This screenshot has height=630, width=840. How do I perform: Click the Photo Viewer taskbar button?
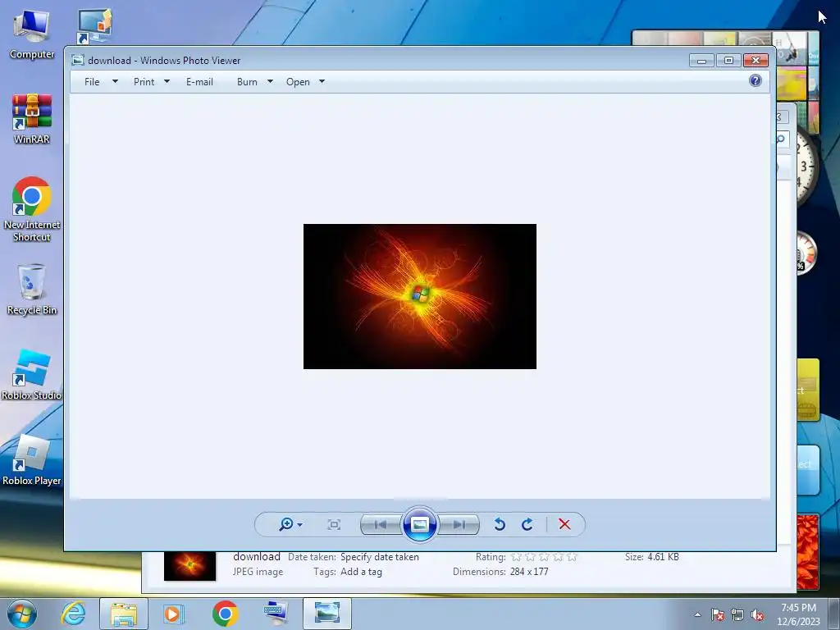(327, 614)
